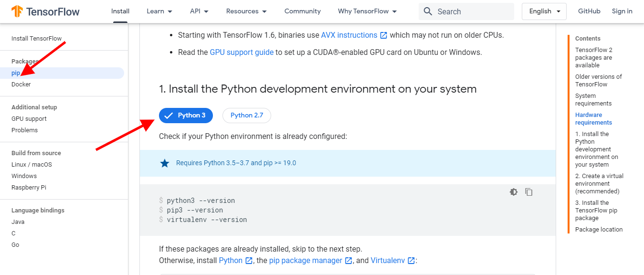Open the English language selector
Image resolution: width=644 pixels, height=275 pixels.
coord(544,11)
